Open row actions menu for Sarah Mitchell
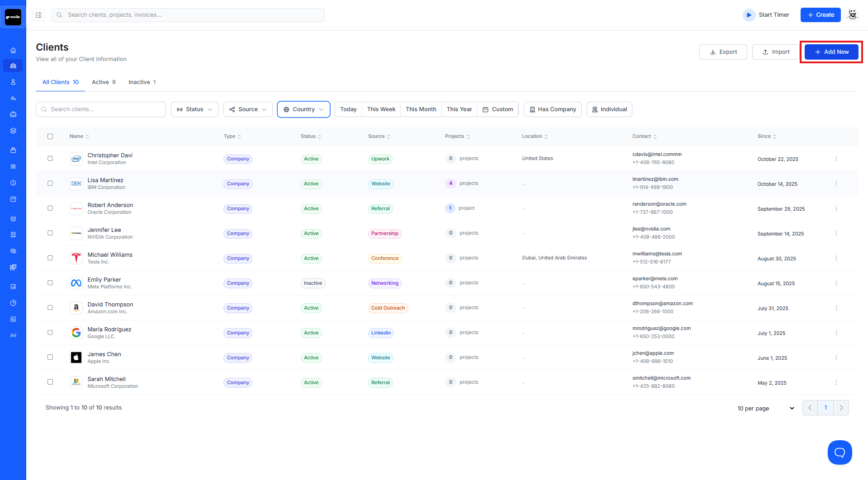Image resolution: width=868 pixels, height=480 pixels. point(836,382)
